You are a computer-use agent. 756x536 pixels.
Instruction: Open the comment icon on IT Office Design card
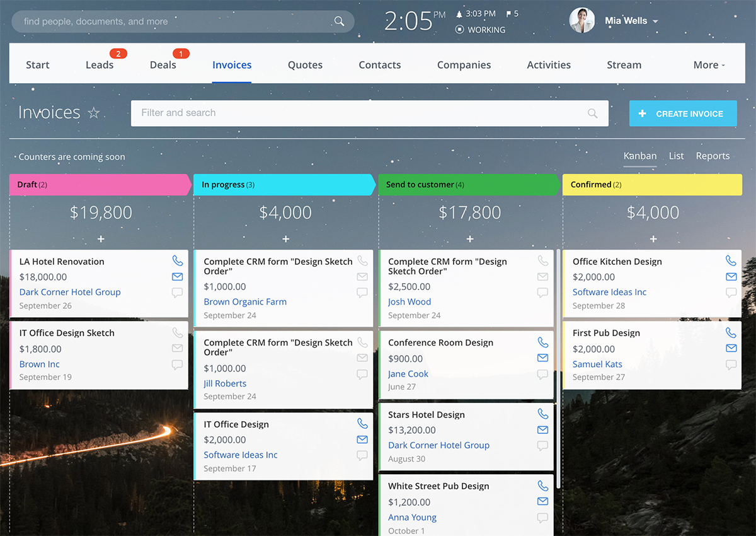[362, 455]
